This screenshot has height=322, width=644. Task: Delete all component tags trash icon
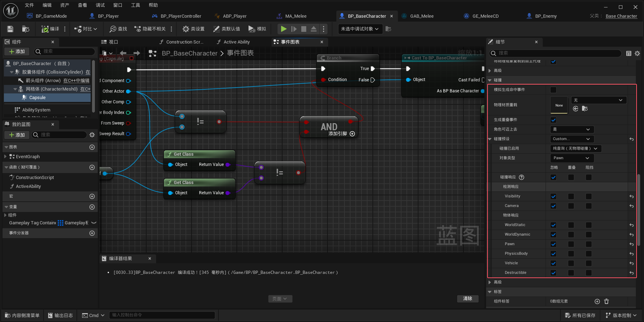pyautogui.click(x=606, y=301)
